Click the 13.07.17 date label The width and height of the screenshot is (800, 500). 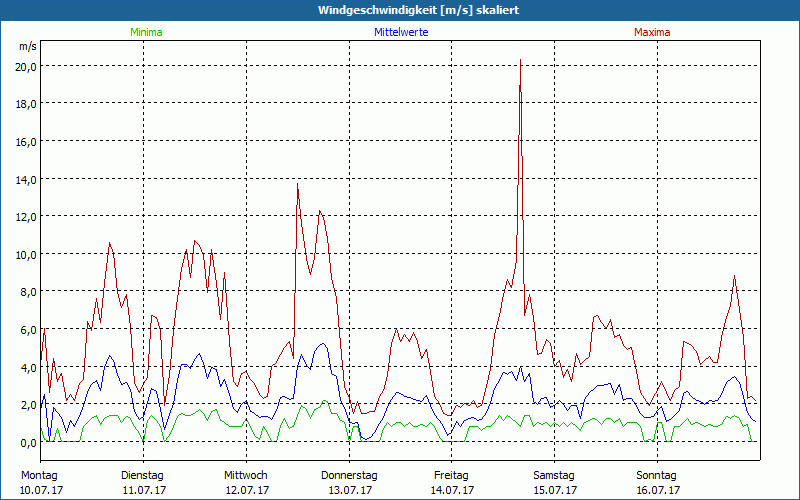(349, 490)
